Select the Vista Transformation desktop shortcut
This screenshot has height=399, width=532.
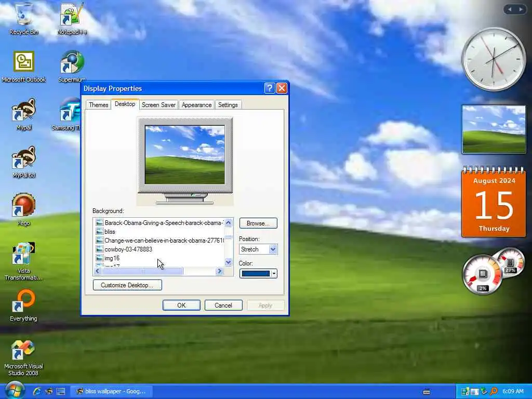23,261
